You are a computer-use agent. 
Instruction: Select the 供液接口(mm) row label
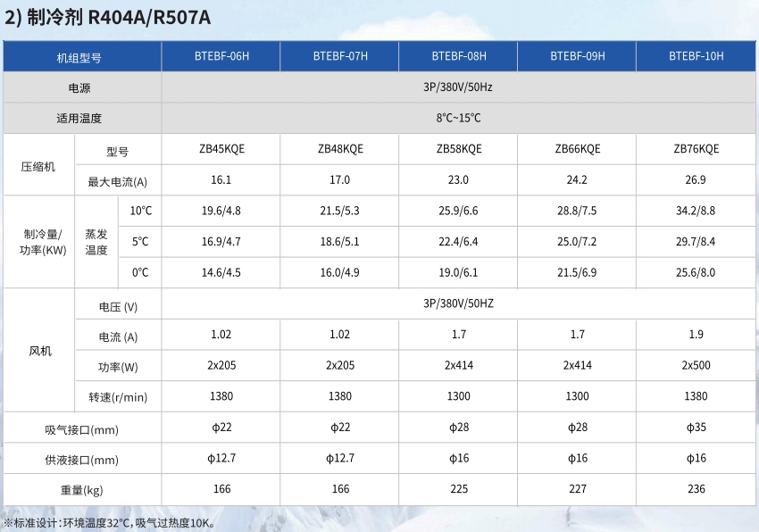tap(80, 460)
